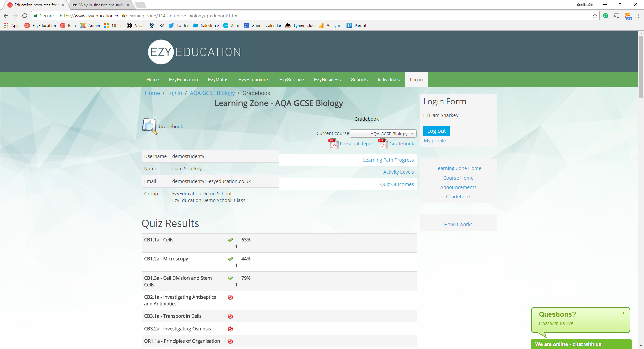Screen dimensions: 644x349
Task: Open the Xero bookmark
Action: [x=231, y=26]
